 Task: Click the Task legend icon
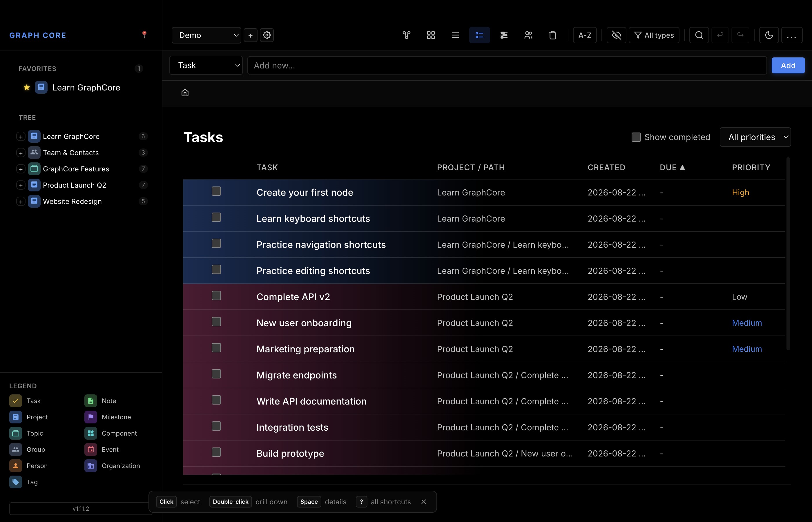(16, 401)
